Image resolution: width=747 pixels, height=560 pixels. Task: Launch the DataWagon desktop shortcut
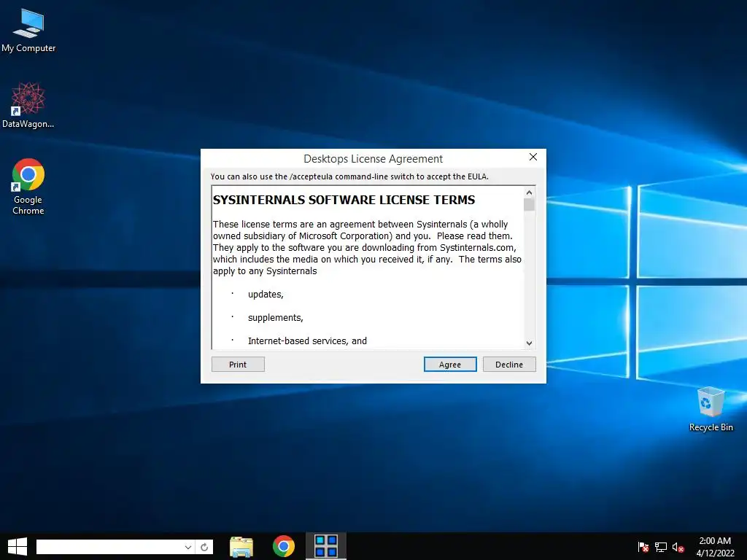click(28, 105)
